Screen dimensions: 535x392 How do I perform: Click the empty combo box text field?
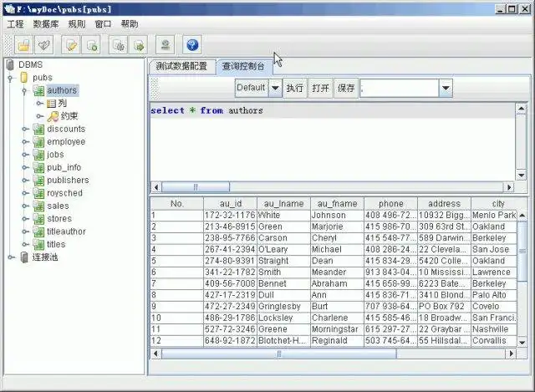pos(400,88)
